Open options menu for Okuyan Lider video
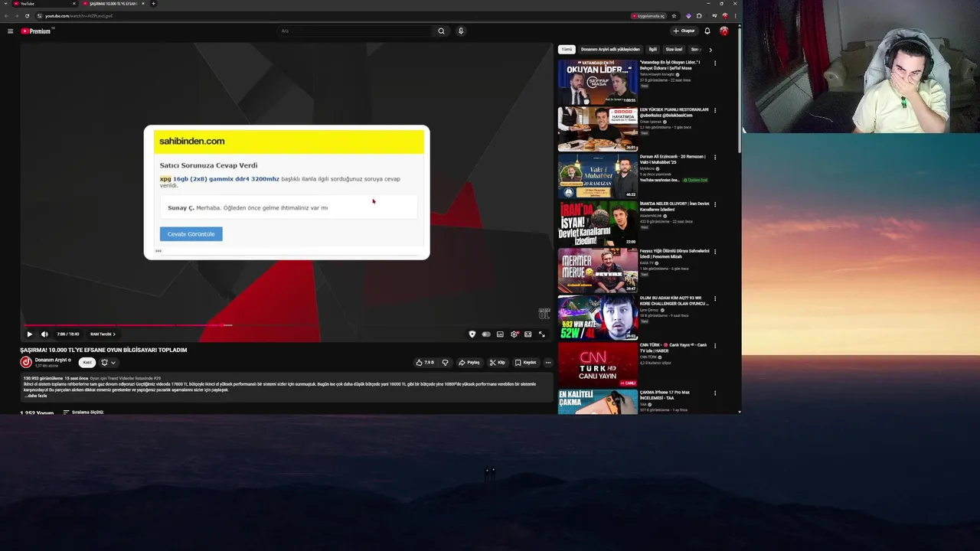This screenshot has height=551, width=980. click(715, 64)
